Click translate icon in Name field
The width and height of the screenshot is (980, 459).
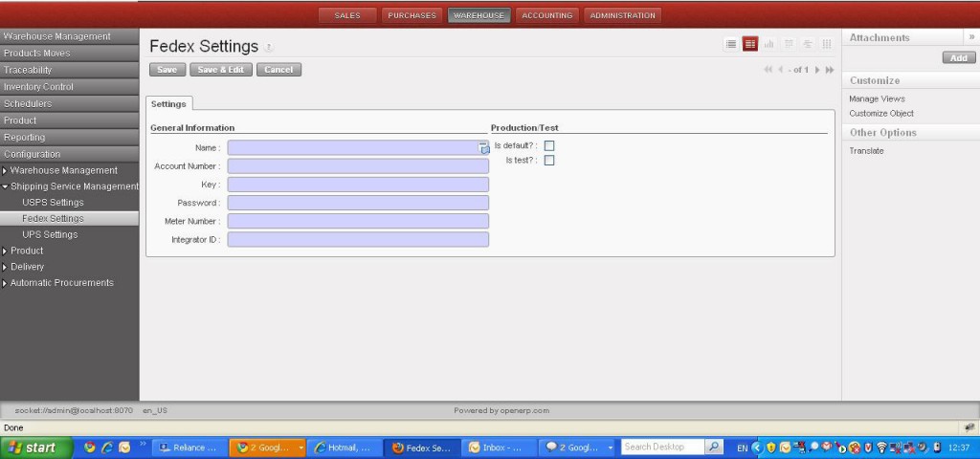(483, 148)
